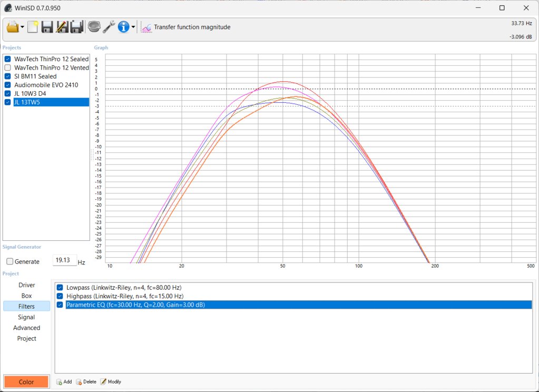Switch to the Project tab
The height and width of the screenshot is (392, 539).
pyautogui.click(x=27, y=338)
